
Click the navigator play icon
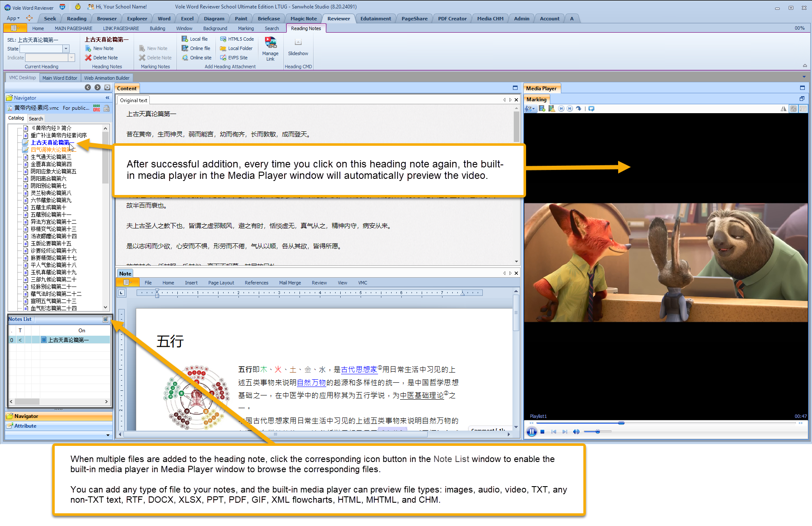coord(107,87)
